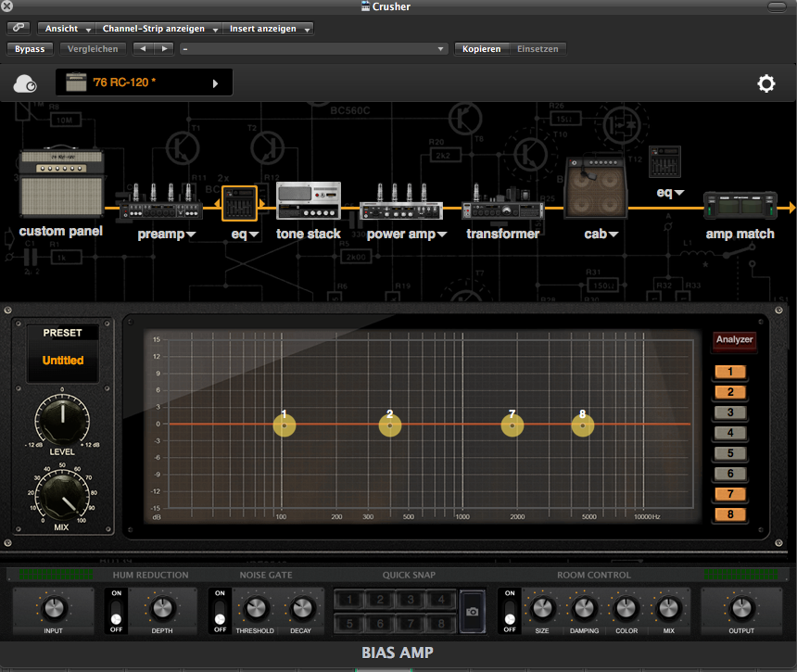This screenshot has height=672, width=797.
Task: Toggle EQ band 2 button
Action: coord(730,392)
